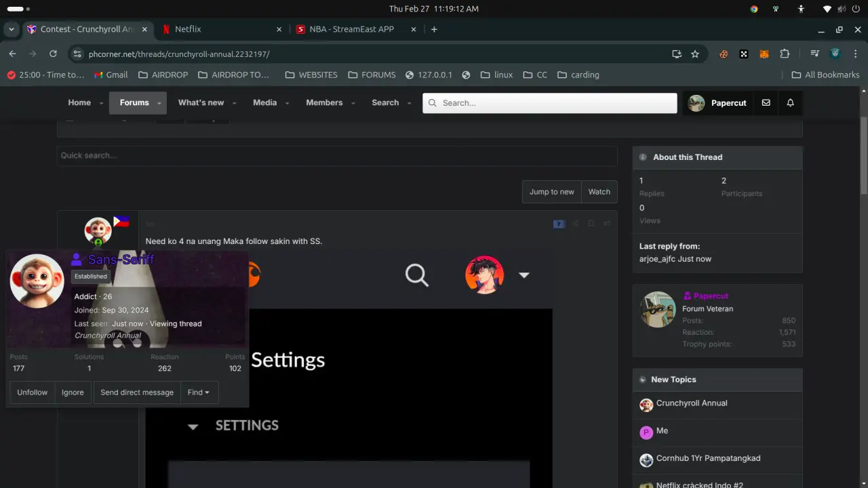
Task: Open the accessibility menu in top bar
Action: point(801,9)
